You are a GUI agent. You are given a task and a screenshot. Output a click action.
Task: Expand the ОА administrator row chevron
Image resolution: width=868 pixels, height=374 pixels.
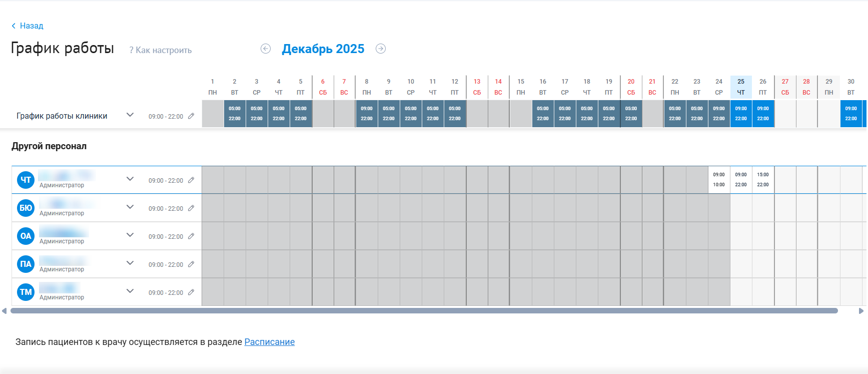[130, 235]
